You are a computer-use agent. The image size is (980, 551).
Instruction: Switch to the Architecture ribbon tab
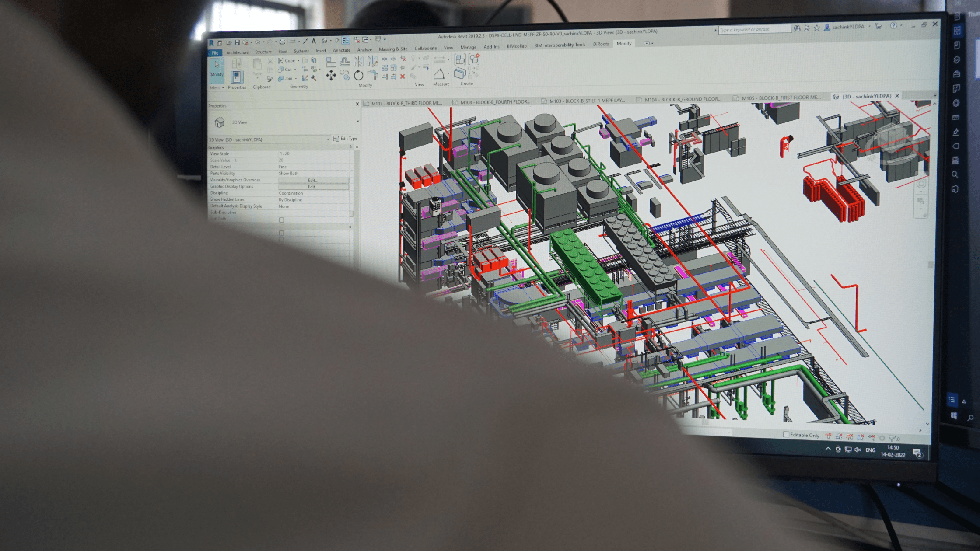point(238,52)
